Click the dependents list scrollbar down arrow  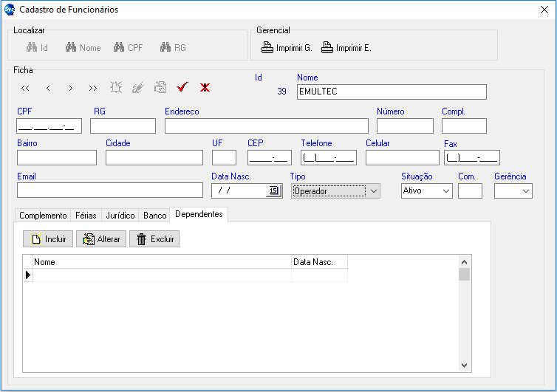pos(464,365)
